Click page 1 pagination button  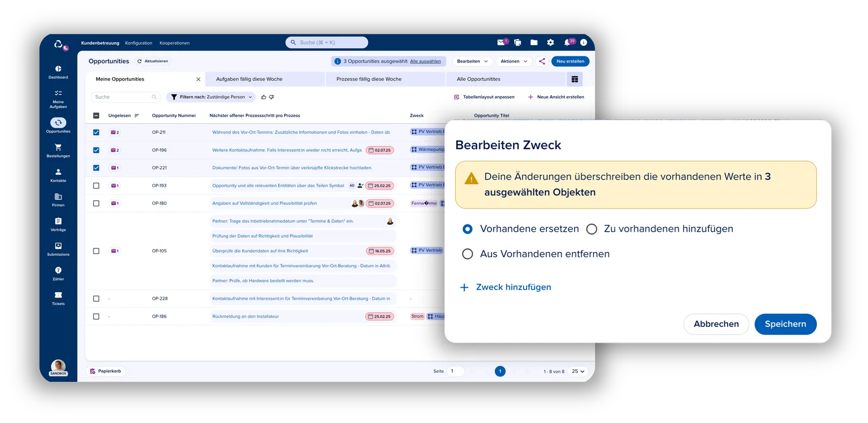pyautogui.click(x=500, y=371)
